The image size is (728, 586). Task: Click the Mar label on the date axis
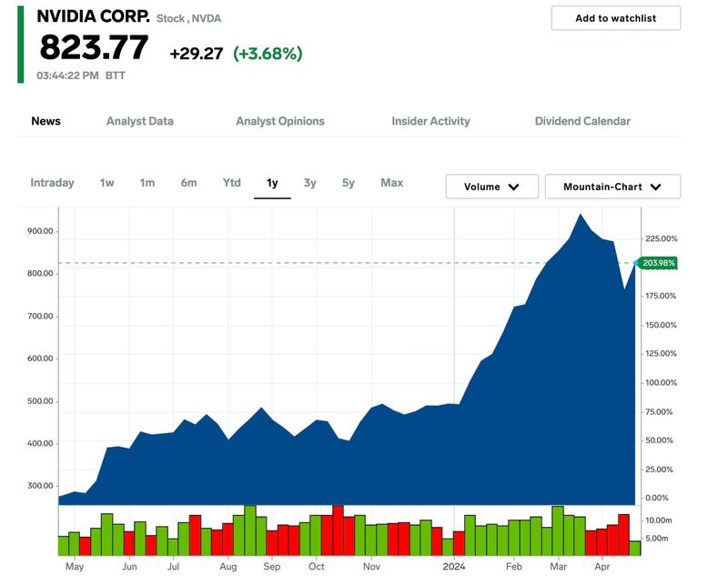point(559,567)
